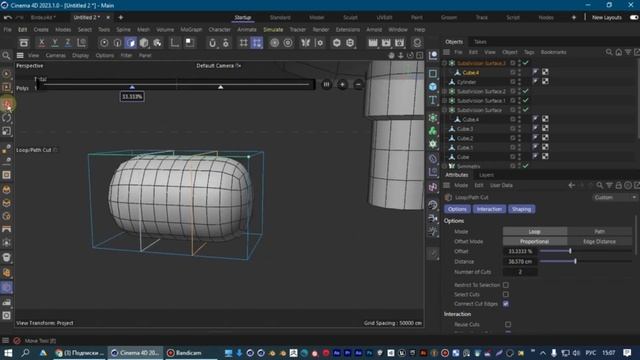This screenshot has height=360, width=640.
Task: Click the HUD distribute cuts icon
Action: 326,84
